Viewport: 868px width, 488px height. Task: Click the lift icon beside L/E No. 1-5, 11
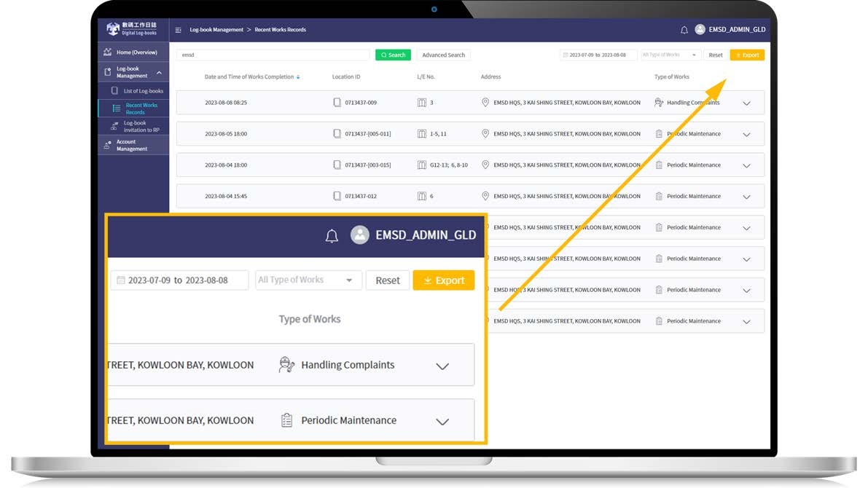pos(421,134)
